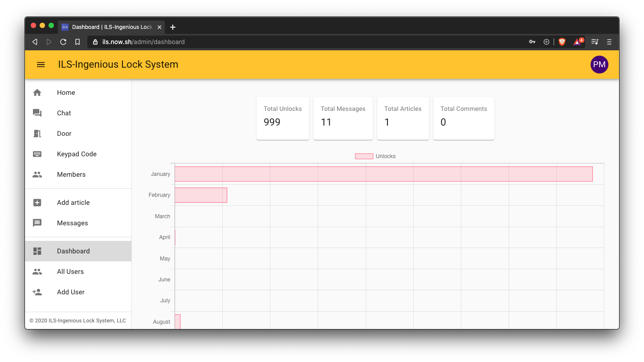
Task: Select the Door icon
Action: pyautogui.click(x=37, y=133)
